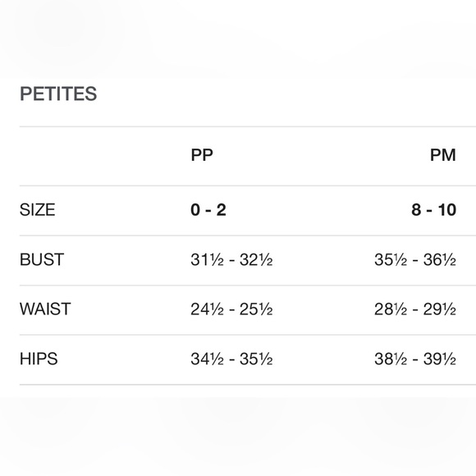476x476 pixels.
Task: Click the bottom border under HIPS row
Action: (248, 385)
